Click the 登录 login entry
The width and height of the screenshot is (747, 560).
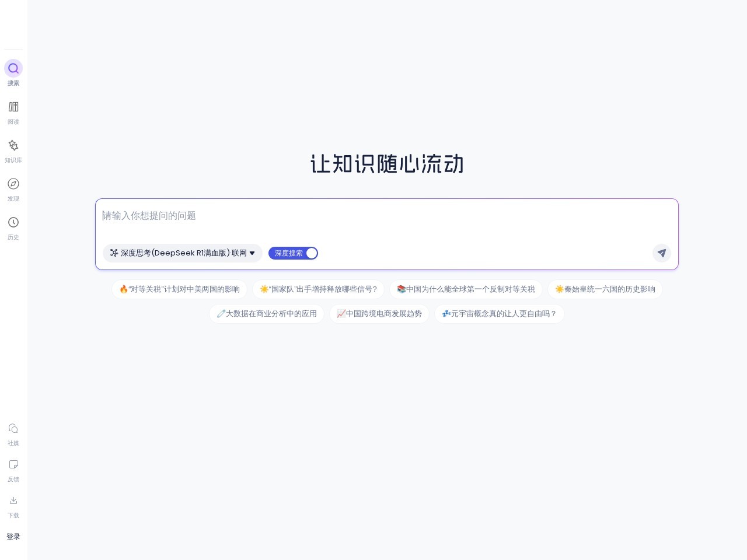pyautogui.click(x=13, y=537)
